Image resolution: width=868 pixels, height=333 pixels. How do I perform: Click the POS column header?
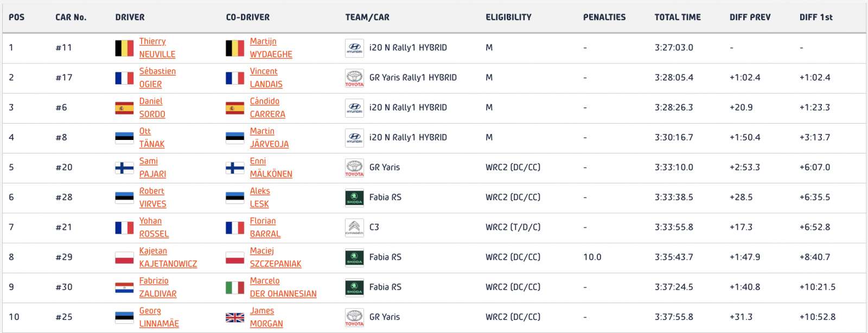coord(17,17)
